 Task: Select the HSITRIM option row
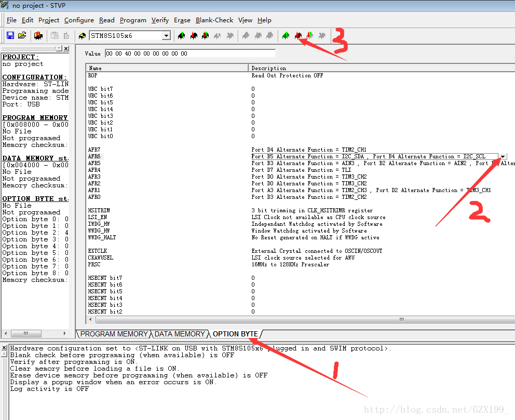click(99, 210)
